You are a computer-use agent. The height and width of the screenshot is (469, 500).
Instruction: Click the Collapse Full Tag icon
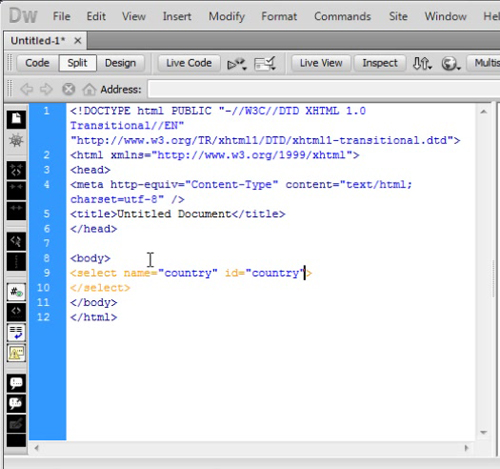(x=16, y=171)
